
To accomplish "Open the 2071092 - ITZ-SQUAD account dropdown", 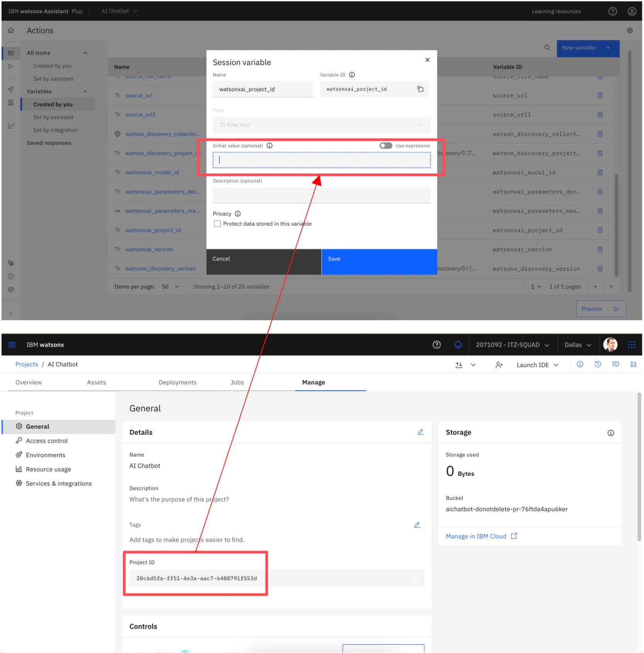I will coord(512,345).
